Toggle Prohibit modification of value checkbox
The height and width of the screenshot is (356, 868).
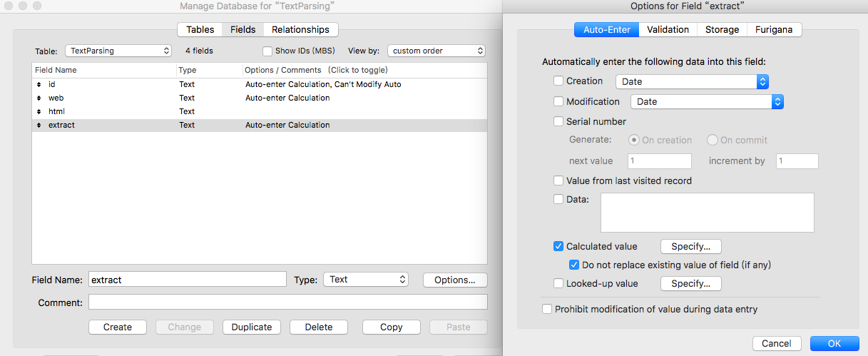click(x=547, y=309)
